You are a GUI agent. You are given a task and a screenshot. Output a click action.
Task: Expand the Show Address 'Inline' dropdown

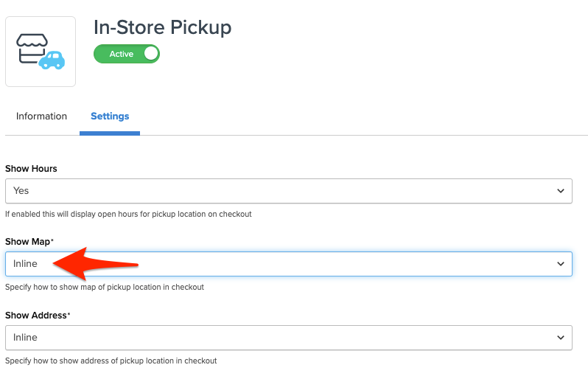click(x=287, y=337)
